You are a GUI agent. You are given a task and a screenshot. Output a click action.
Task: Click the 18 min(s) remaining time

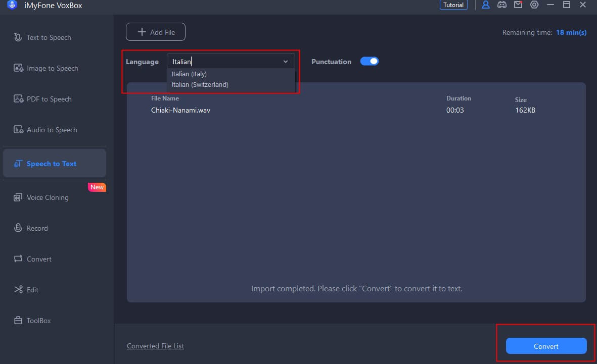click(571, 32)
